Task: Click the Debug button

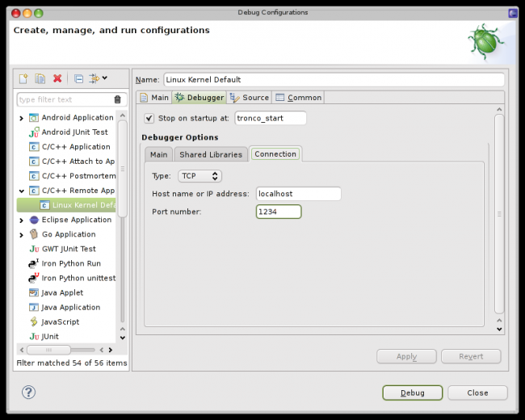Action: [413, 393]
